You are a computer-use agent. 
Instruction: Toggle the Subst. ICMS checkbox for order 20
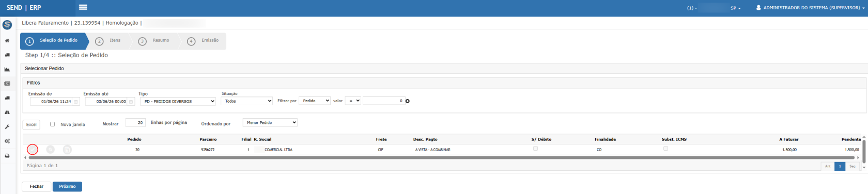tap(665, 149)
